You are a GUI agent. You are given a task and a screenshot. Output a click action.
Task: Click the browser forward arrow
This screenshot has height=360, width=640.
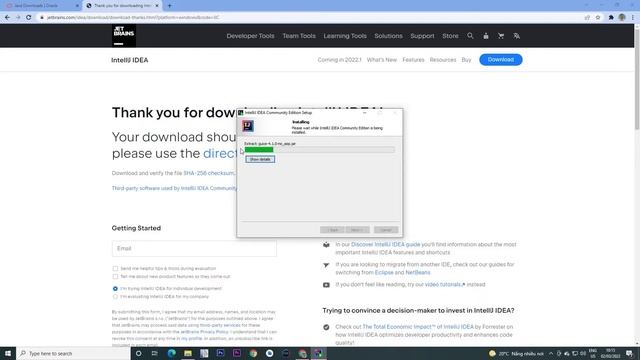[x=18, y=18]
